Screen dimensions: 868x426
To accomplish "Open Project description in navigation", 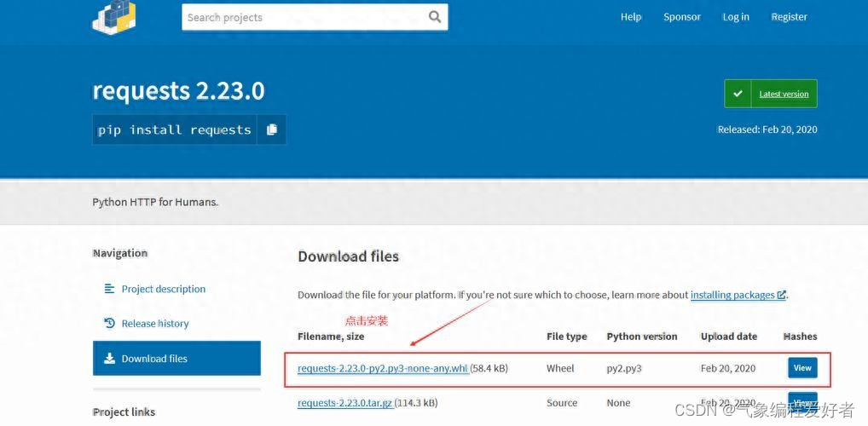I will (x=164, y=289).
